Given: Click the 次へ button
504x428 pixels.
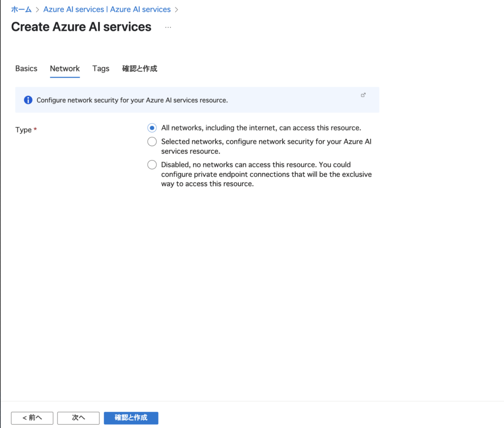Looking at the screenshot, I should (x=78, y=418).
